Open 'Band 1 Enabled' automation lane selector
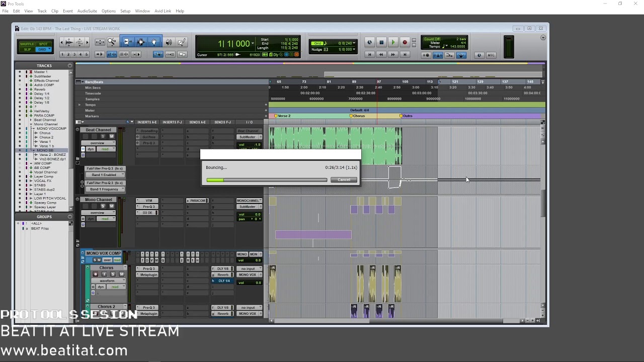 (x=105, y=174)
